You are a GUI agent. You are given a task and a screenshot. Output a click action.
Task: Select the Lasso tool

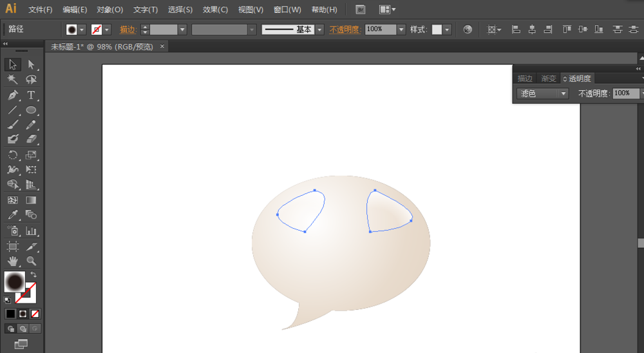tap(31, 79)
